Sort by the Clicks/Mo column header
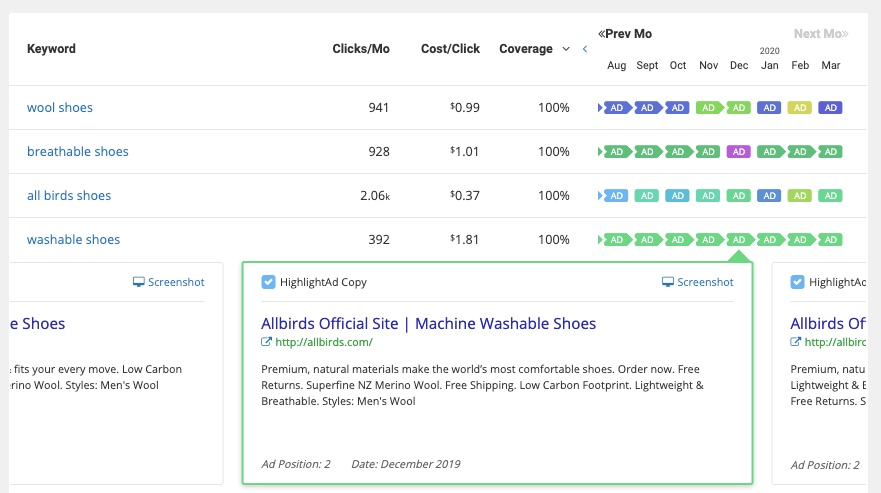Image resolution: width=881 pixels, height=493 pixels. point(361,49)
